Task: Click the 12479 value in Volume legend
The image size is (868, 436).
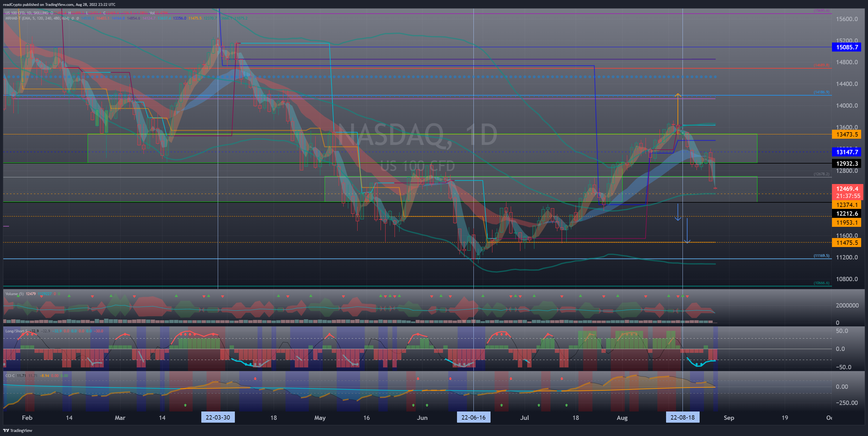Action: 31,294
